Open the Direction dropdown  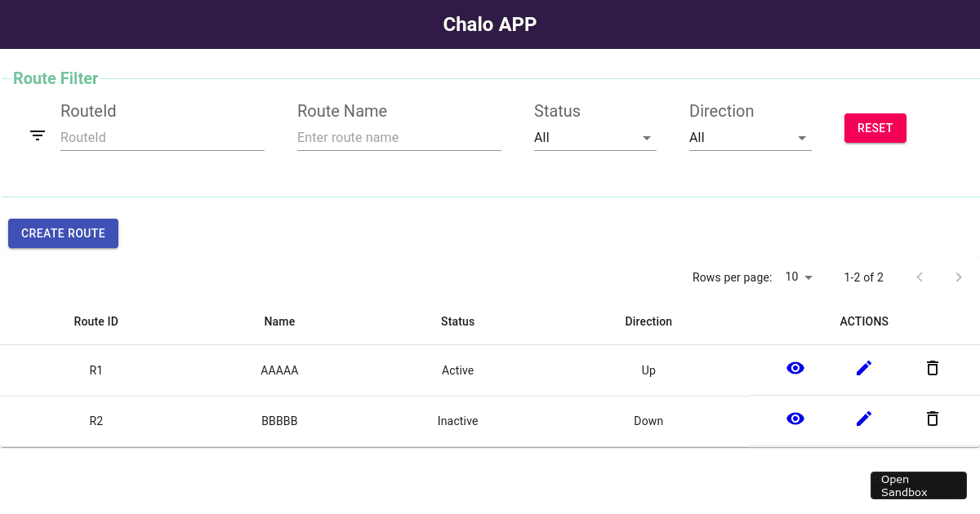[750, 137]
